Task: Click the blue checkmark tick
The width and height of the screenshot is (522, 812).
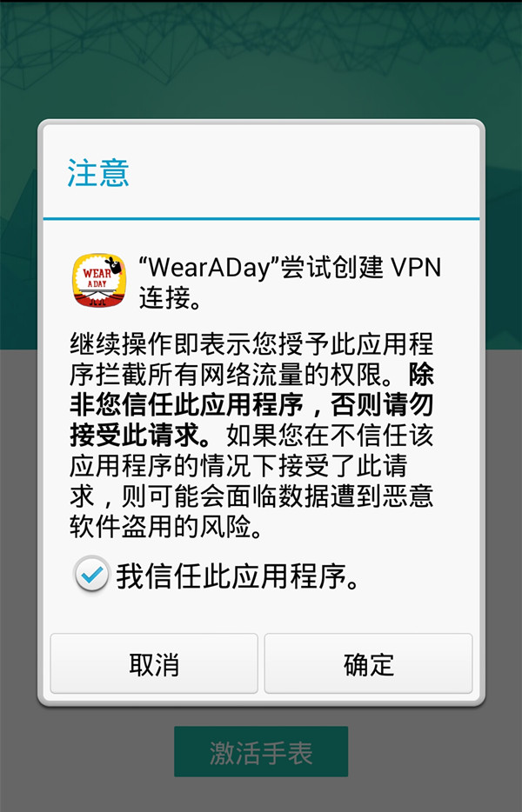Action: click(92, 575)
